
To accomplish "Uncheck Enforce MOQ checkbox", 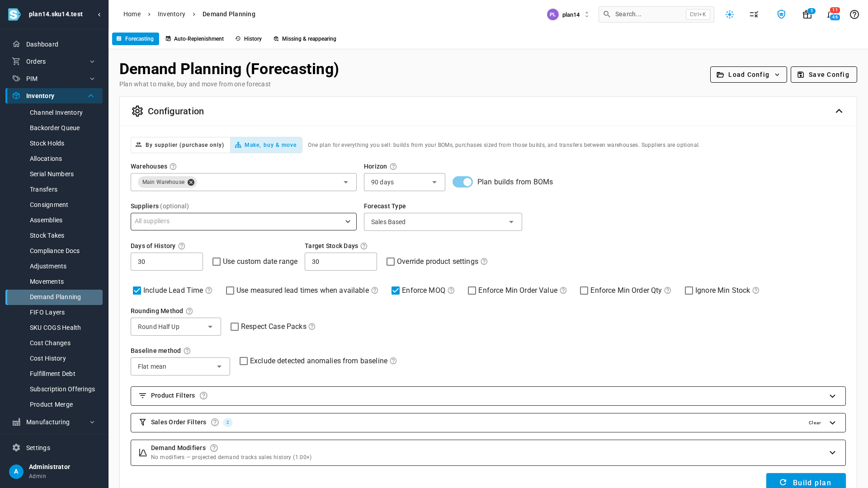I will [x=396, y=291].
